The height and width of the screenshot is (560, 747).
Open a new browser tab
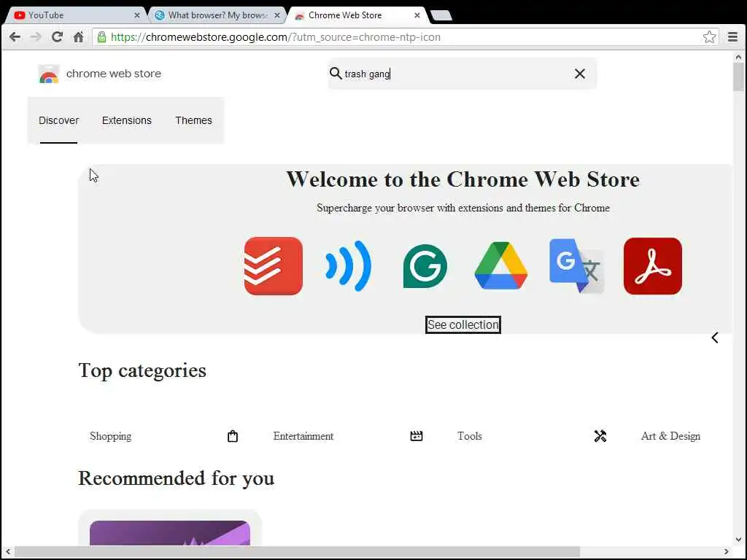click(441, 16)
